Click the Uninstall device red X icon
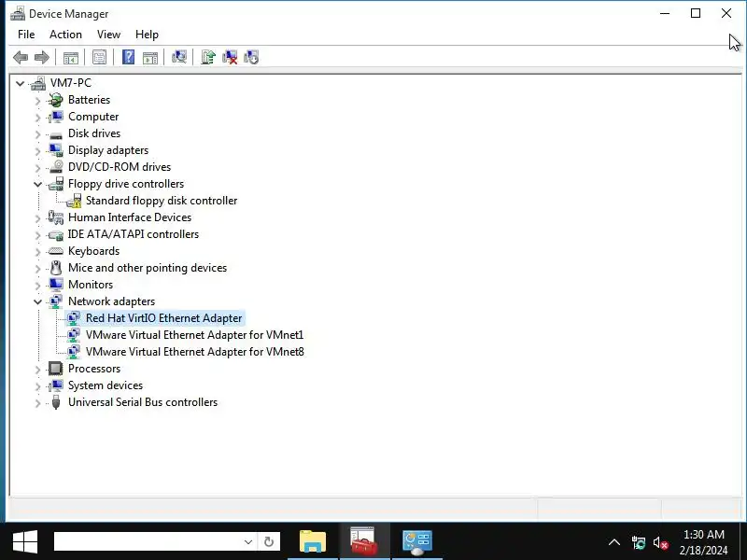 [230, 58]
